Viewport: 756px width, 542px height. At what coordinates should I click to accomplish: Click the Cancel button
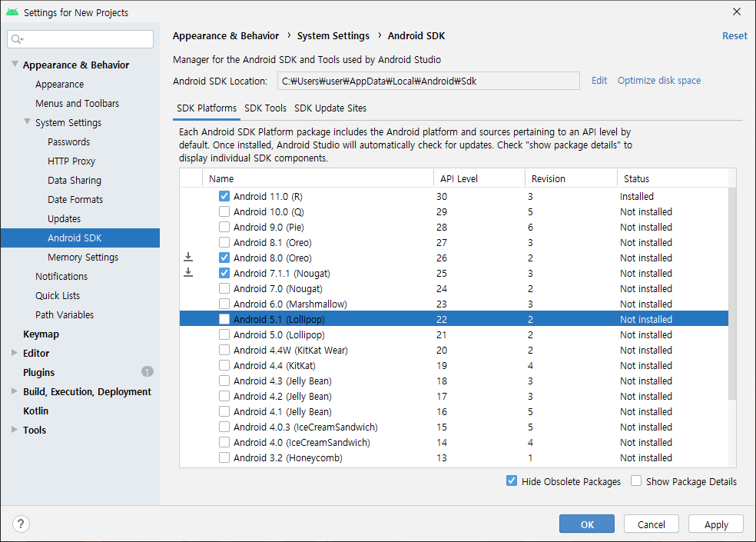click(x=652, y=524)
